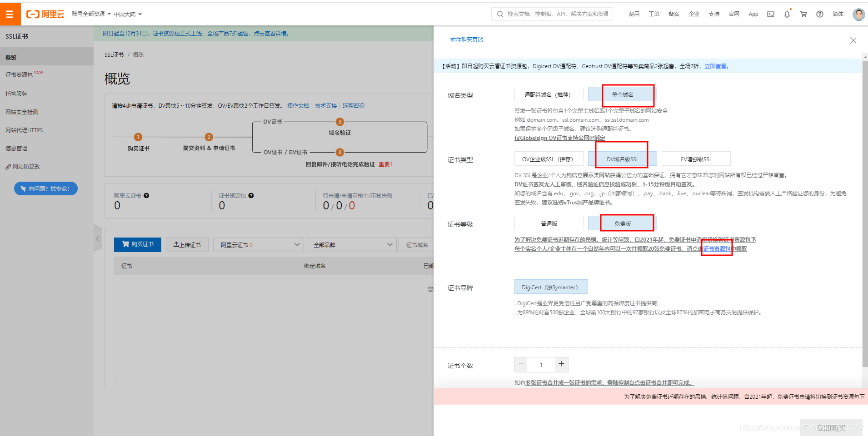This screenshot has height=436, width=868.
Task: Open the 企业 top menu
Action: tap(694, 14)
